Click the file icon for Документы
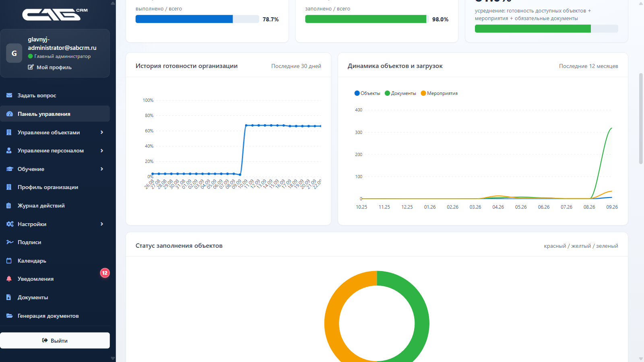The width and height of the screenshot is (644, 362). (x=9, y=297)
